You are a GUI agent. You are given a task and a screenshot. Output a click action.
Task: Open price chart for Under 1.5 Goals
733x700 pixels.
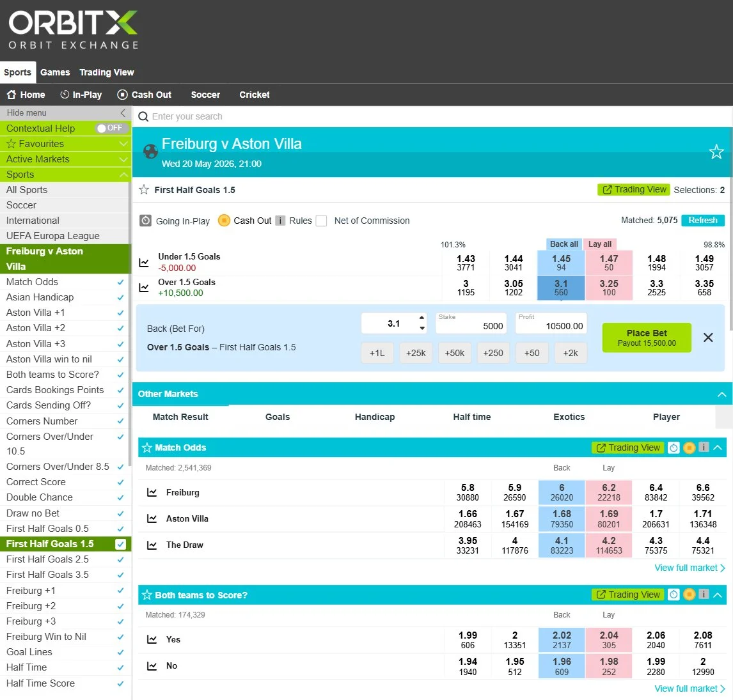pos(144,263)
